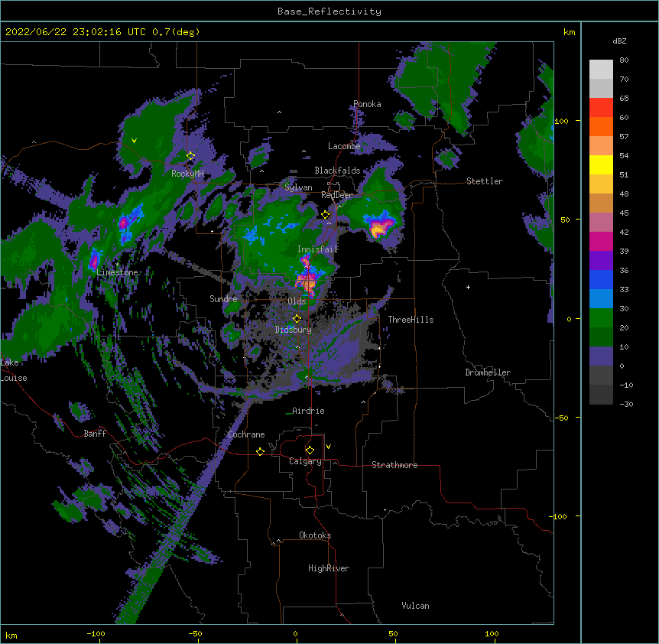Click the Didsbury city label

(x=294, y=330)
